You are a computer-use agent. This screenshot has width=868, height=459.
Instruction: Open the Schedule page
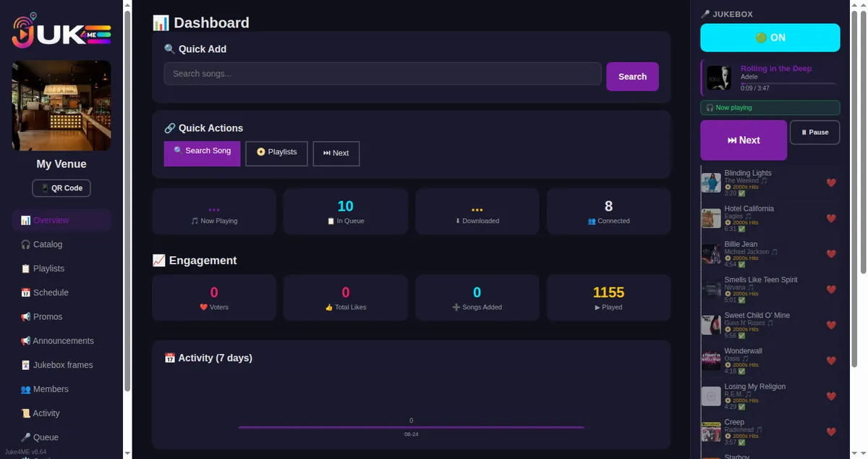(x=61, y=292)
